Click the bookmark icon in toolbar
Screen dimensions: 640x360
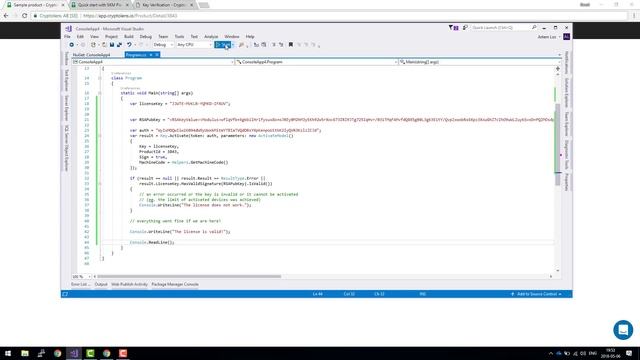[x=291, y=44]
